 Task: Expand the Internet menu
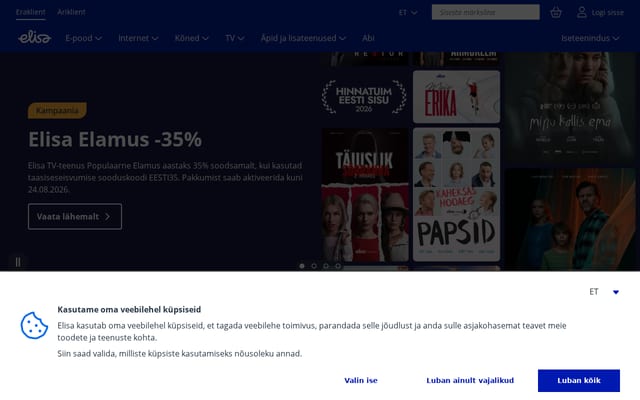[x=138, y=38]
